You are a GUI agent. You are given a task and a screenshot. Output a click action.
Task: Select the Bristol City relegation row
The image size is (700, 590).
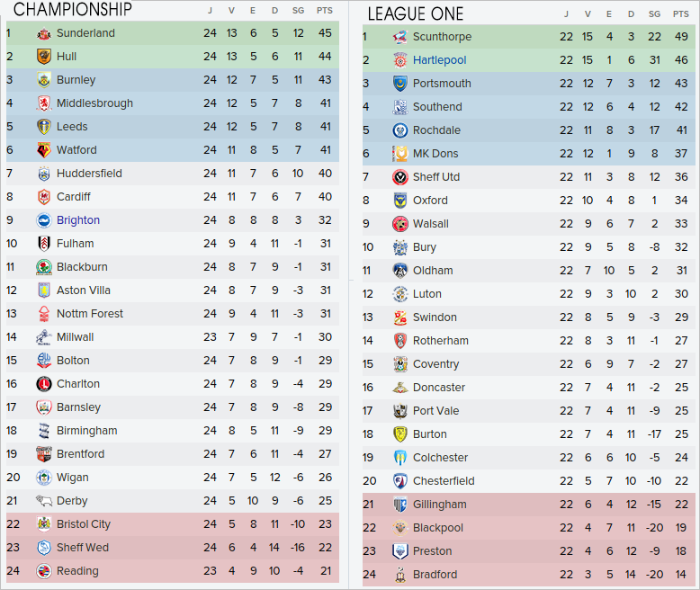pos(171,524)
